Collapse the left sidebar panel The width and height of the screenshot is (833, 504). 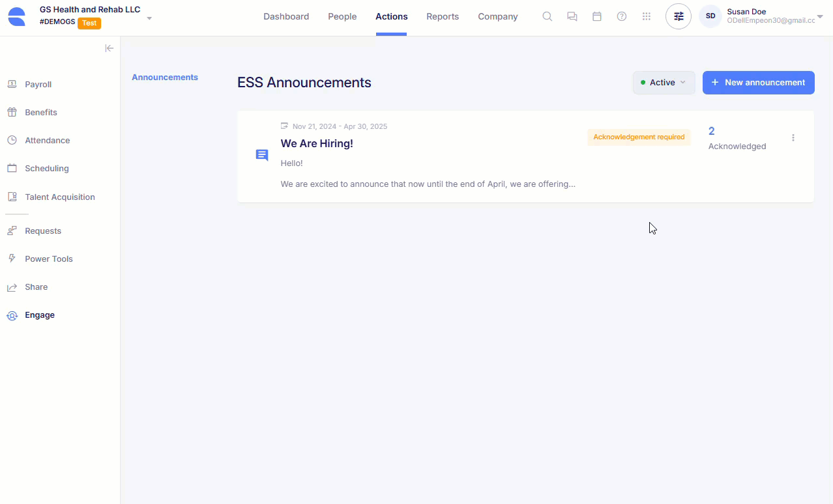tap(109, 48)
